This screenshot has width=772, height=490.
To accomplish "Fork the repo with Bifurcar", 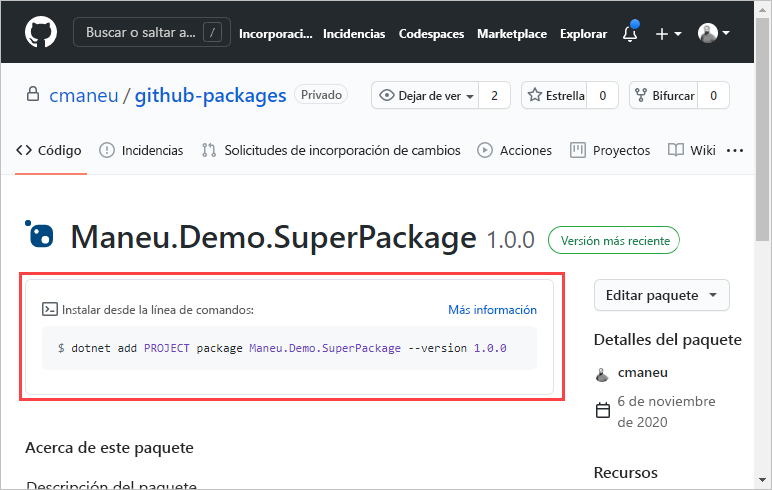I will (664, 96).
